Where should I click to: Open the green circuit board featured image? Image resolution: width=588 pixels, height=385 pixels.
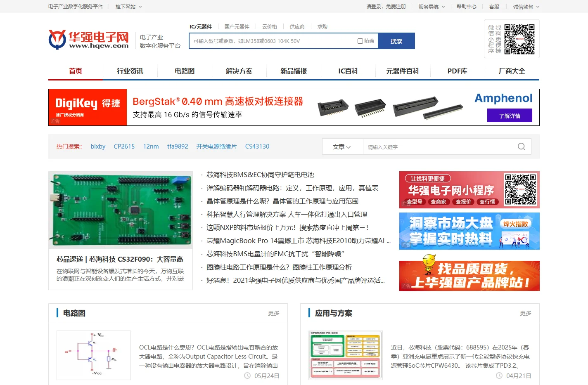click(121, 210)
